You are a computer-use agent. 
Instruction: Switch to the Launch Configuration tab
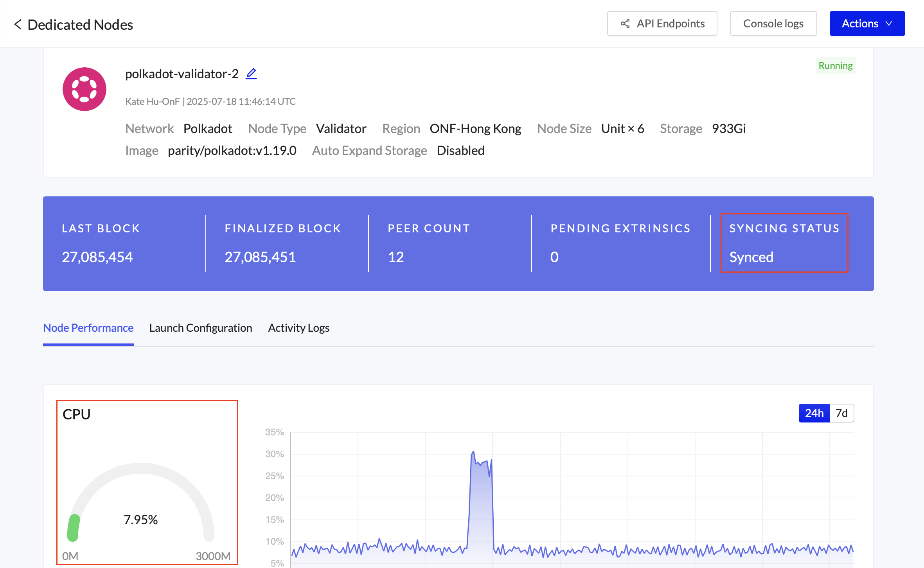tap(200, 328)
